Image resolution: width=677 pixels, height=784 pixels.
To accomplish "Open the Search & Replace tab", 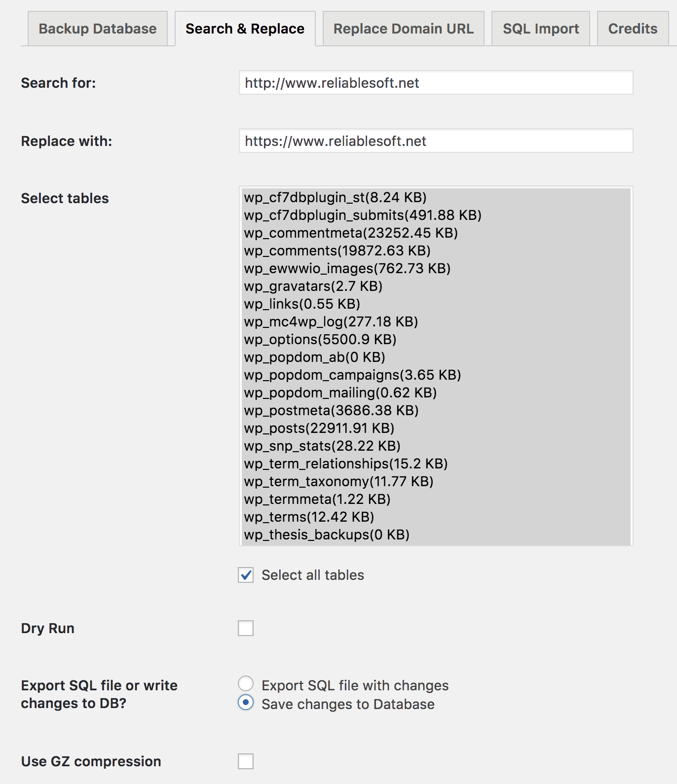I will pyautogui.click(x=244, y=28).
